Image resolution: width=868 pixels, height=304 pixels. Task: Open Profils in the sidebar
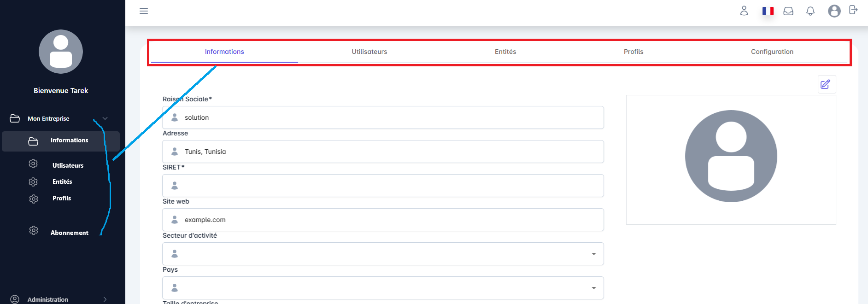tap(62, 198)
